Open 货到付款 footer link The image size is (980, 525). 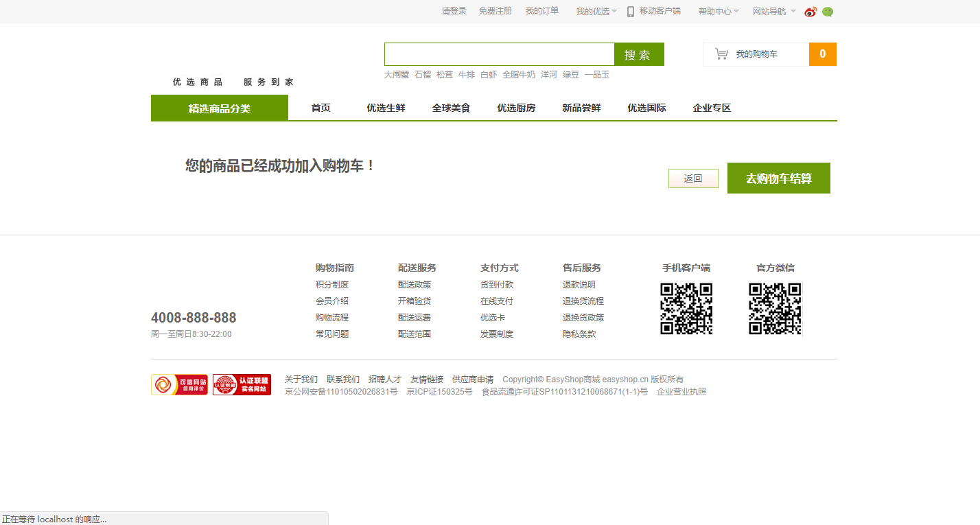(x=497, y=285)
